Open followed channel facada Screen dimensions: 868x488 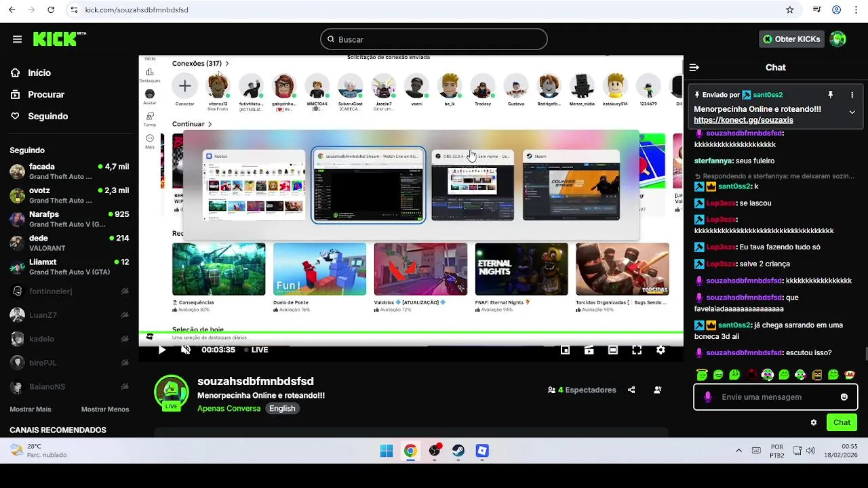tap(69, 171)
